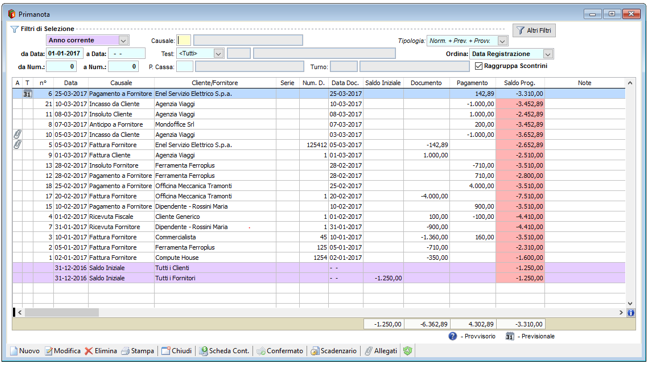Click date 20-02-2017 in Data column
The height and width of the screenshot is (365, 649).
pos(71,196)
